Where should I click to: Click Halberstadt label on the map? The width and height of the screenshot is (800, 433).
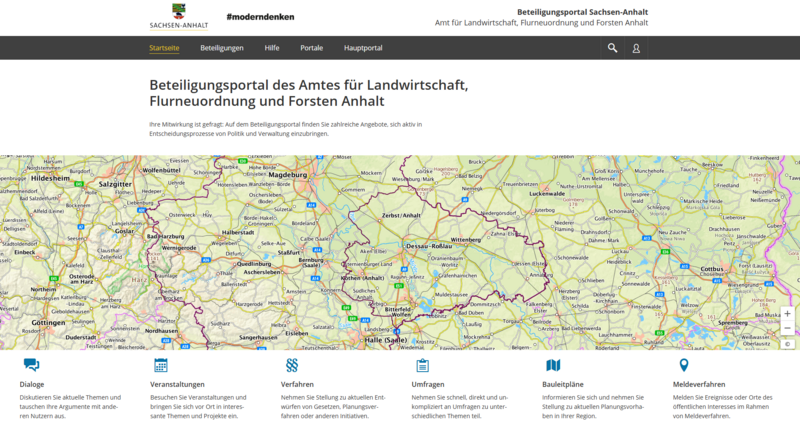(238, 233)
